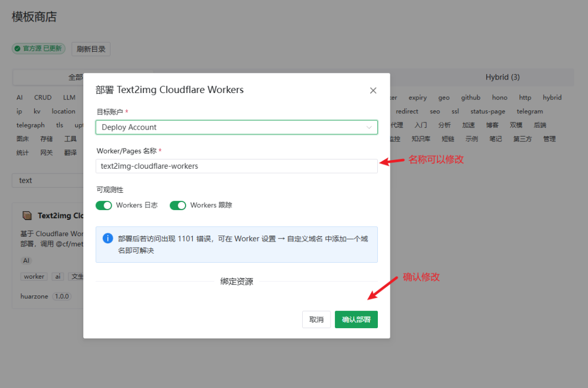588x388 pixels.
Task: Select the location tag filter
Action: (63, 112)
